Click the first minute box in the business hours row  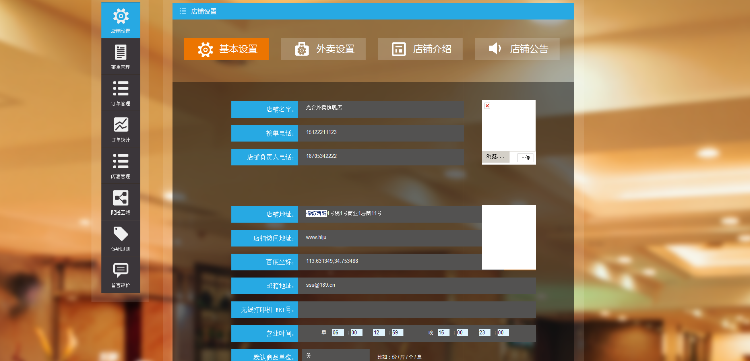(356, 333)
